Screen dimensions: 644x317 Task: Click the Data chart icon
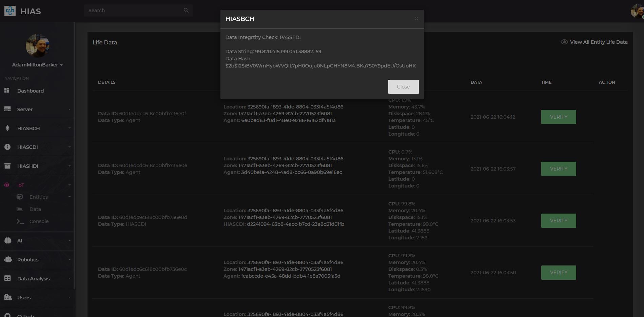[x=20, y=209]
